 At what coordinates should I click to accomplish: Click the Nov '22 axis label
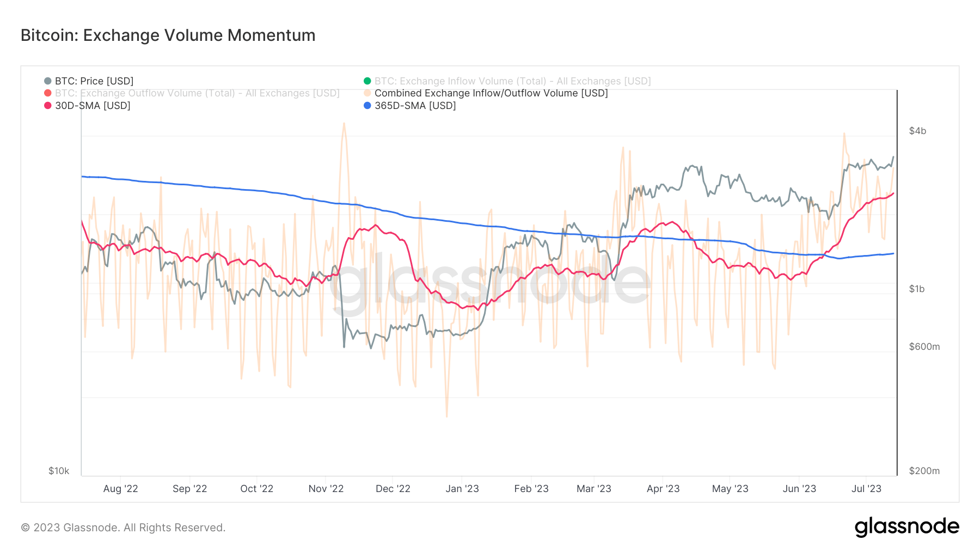326,489
